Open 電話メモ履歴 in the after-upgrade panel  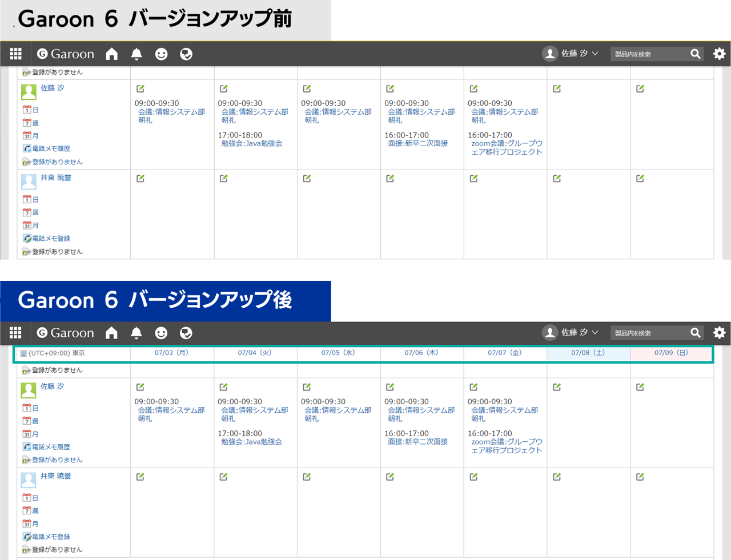tap(47, 447)
